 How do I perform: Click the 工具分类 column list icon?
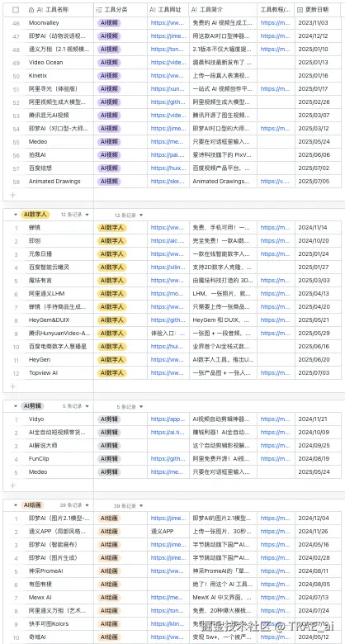98,9
